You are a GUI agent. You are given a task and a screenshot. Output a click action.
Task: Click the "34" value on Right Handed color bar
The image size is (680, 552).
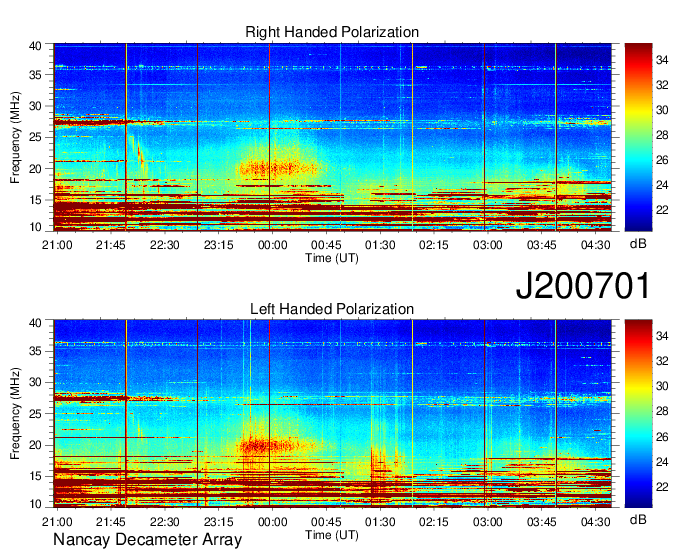click(x=662, y=60)
